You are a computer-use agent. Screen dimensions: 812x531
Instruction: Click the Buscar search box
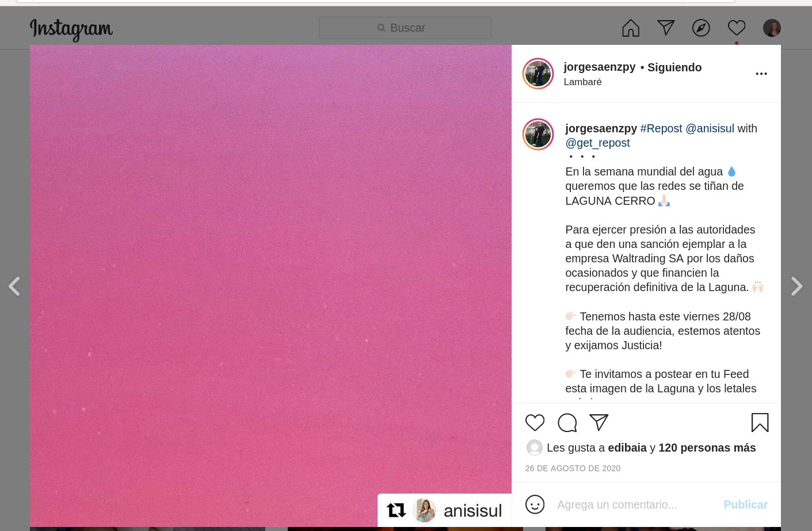coord(405,28)
